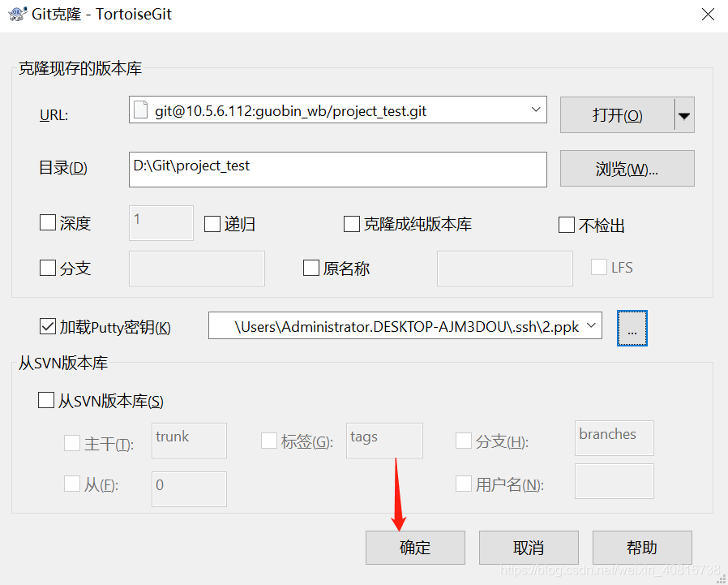Enable the 递归 checkbox
The image size is (728, 585).
(x=212, y=222)
